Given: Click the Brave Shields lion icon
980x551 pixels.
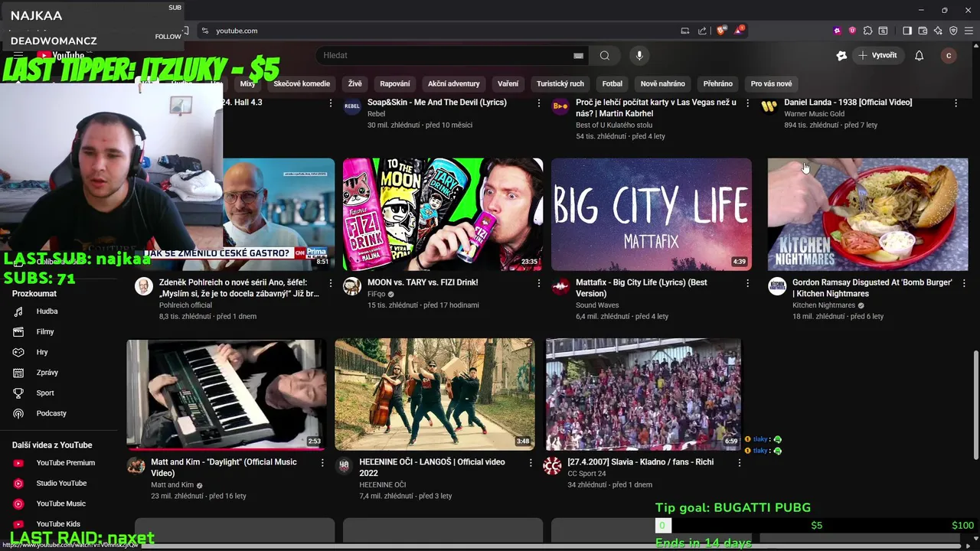Looking at the screenshot, I should (x=721, y=31).
